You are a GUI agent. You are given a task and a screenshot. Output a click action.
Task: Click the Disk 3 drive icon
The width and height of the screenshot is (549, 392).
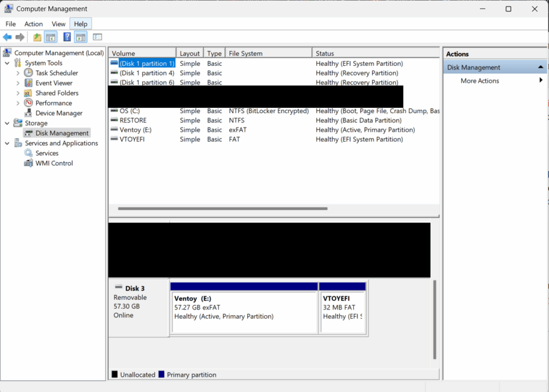pyautogui.click(x=118, y=288)
